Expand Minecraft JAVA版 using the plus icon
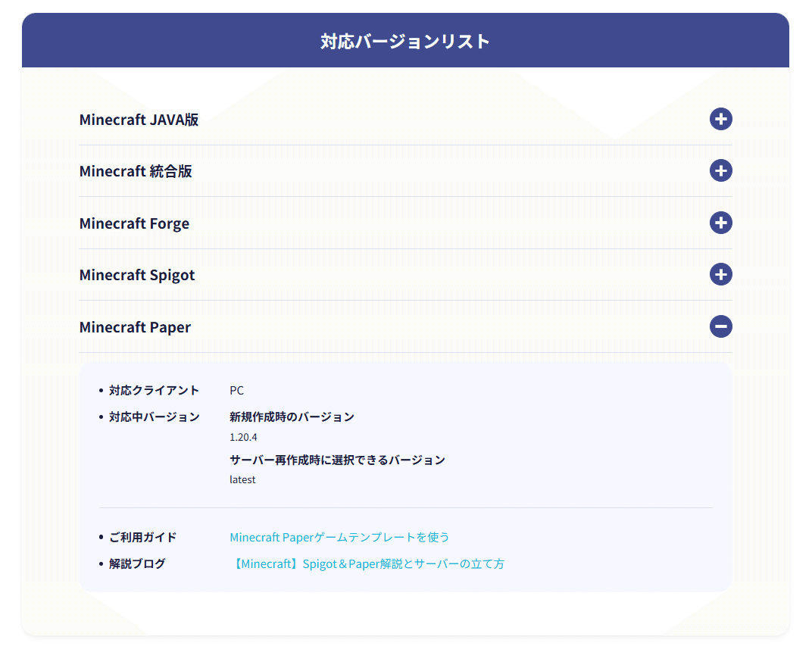 tap(720, 119)
